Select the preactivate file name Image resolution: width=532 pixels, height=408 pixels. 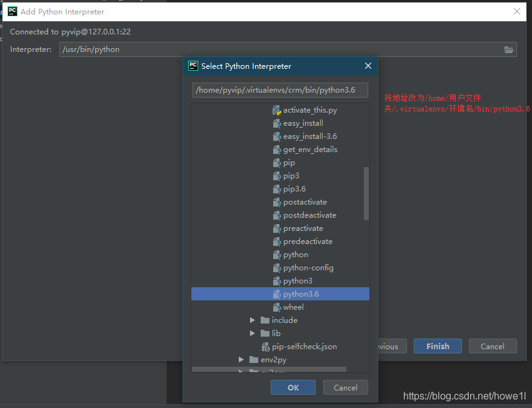pos(303,228)
